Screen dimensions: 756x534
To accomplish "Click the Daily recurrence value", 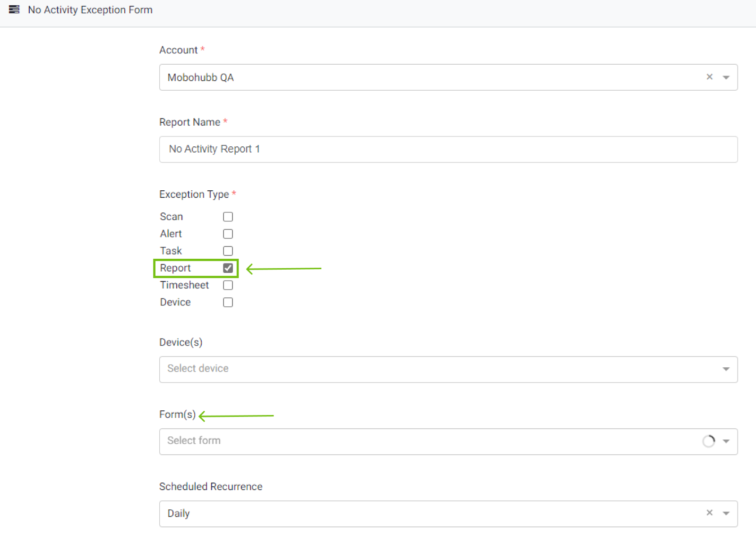I will click(179, 513).
